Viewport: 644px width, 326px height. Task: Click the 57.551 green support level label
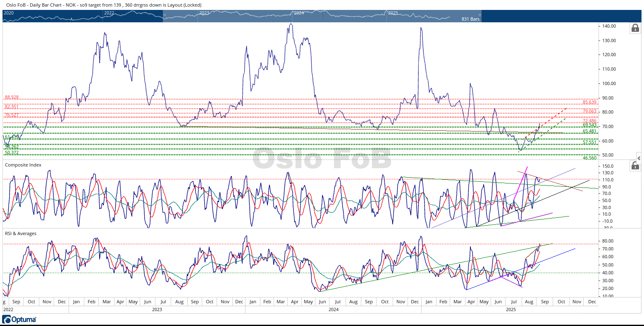pyautogui.click(x=589, y=142)
